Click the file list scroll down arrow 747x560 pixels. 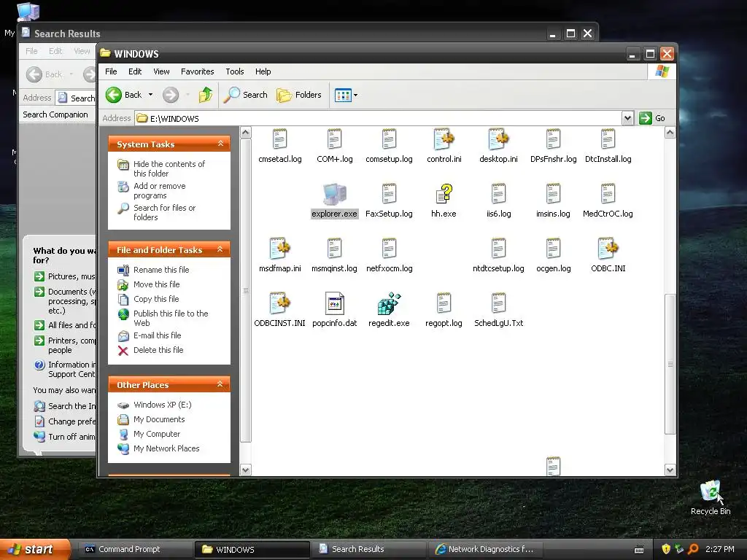670,470
